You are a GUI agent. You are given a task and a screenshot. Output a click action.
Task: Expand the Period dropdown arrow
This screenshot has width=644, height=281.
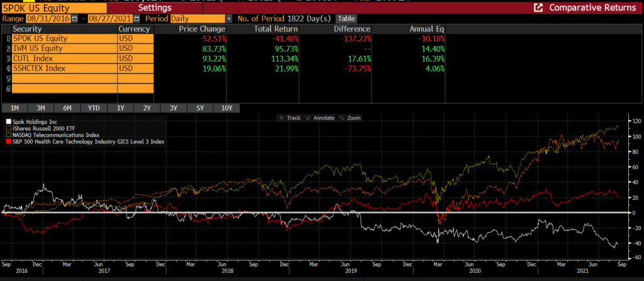click(x=229, y=18)
